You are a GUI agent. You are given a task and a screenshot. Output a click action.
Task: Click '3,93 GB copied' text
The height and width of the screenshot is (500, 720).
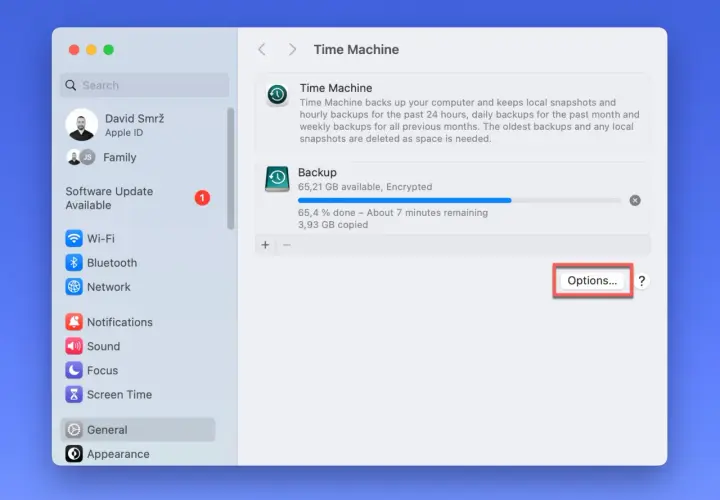tap(333, 225)
